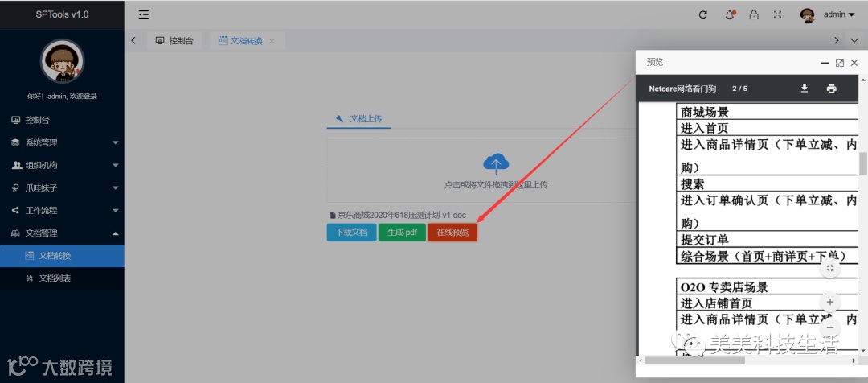868x383 pixels.
Task: Collapse the 文档管理 menu
Action: point(62,233)
